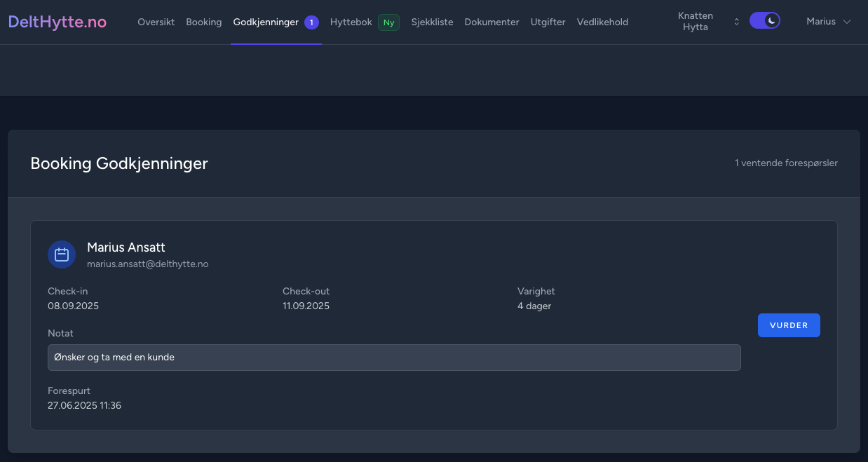Click the Booking Godkjenninger heading
868x462 pixels.
[x=119, y=163]
